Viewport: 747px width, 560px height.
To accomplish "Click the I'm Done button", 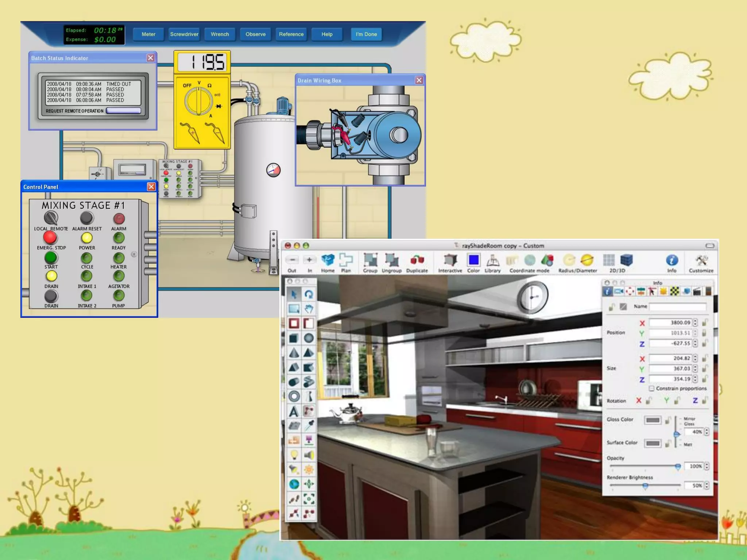I will click(366, 34).
